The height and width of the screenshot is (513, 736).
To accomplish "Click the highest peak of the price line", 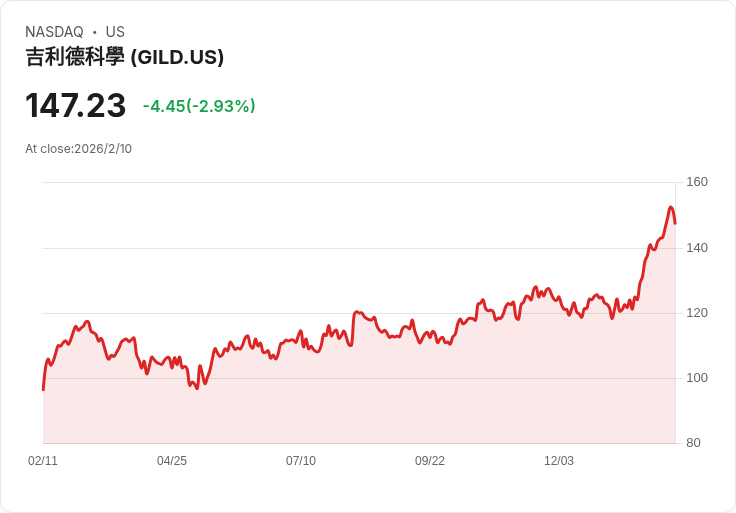I will [671, 208].
